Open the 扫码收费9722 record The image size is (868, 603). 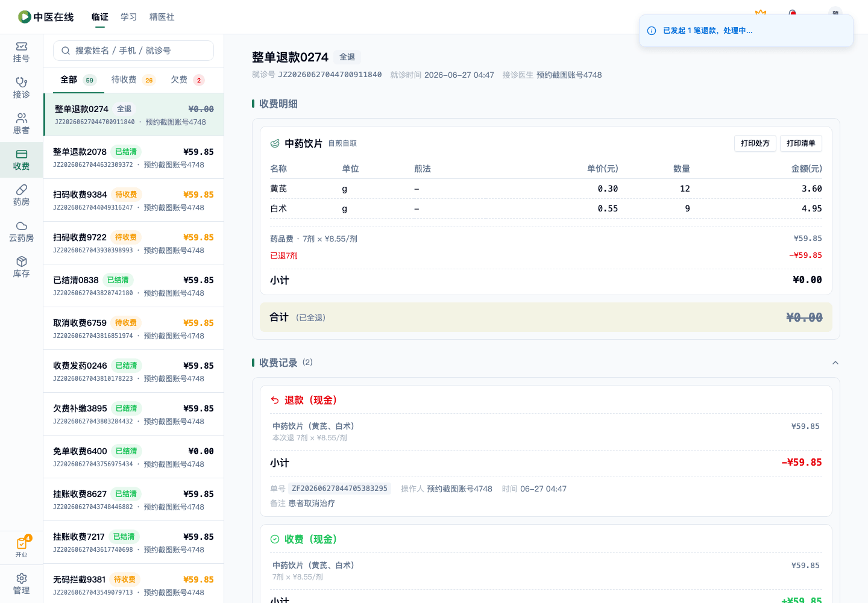pyautogui.click(x=134, y=243)
